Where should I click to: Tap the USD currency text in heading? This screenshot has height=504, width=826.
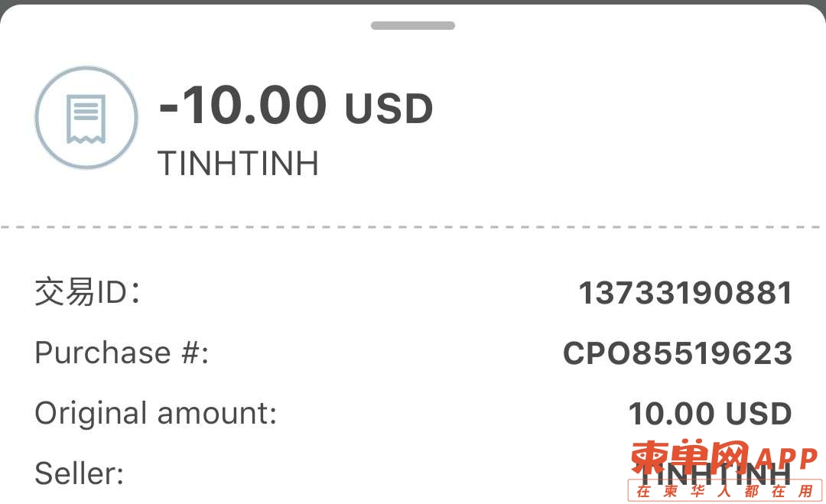point(389,109)
